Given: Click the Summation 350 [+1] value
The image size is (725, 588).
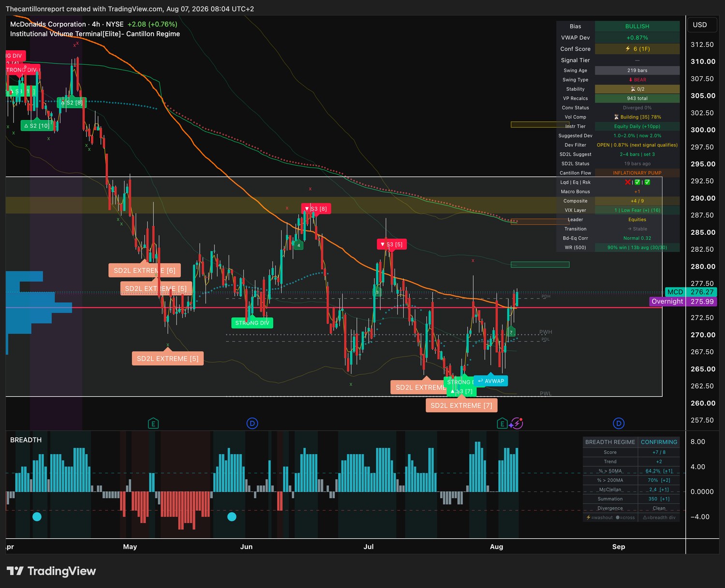Looking at the screenshot, I should point(659,499).
